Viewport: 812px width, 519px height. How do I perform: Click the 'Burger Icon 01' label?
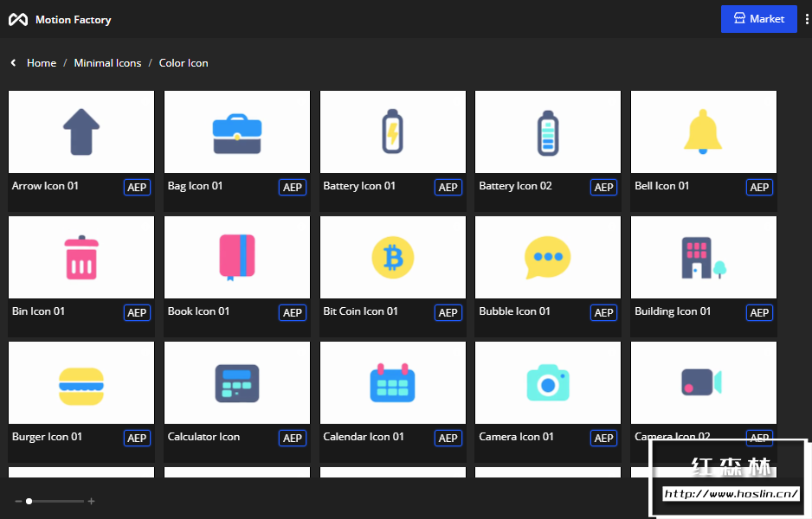pyautogui.click(x=47, y=437)
